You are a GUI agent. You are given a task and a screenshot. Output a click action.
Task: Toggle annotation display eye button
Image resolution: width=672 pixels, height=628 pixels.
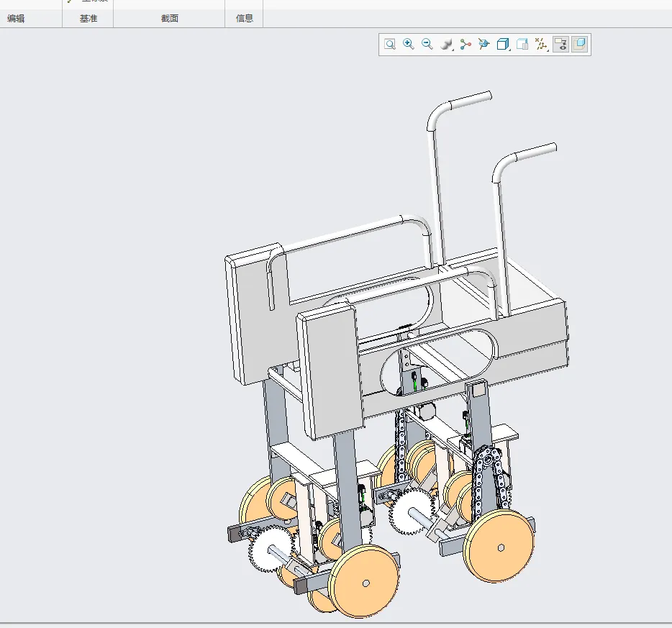(x=561, y=45)
